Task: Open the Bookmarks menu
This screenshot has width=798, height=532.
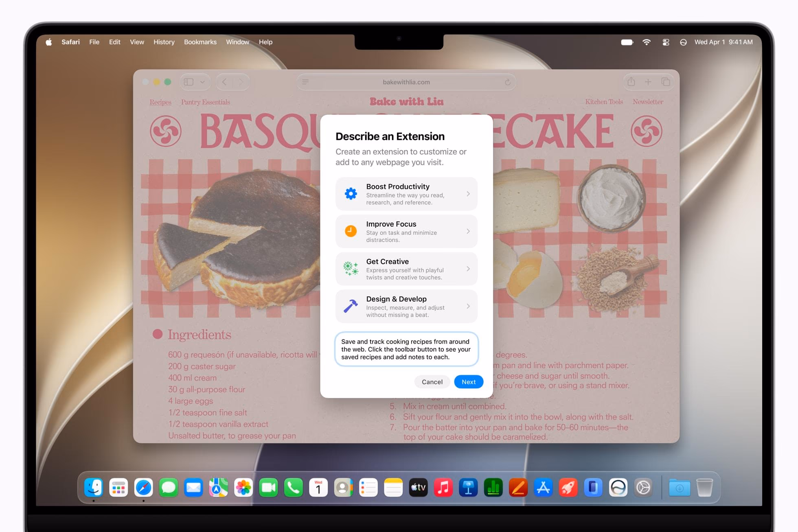Action: (x=200, y=42)
